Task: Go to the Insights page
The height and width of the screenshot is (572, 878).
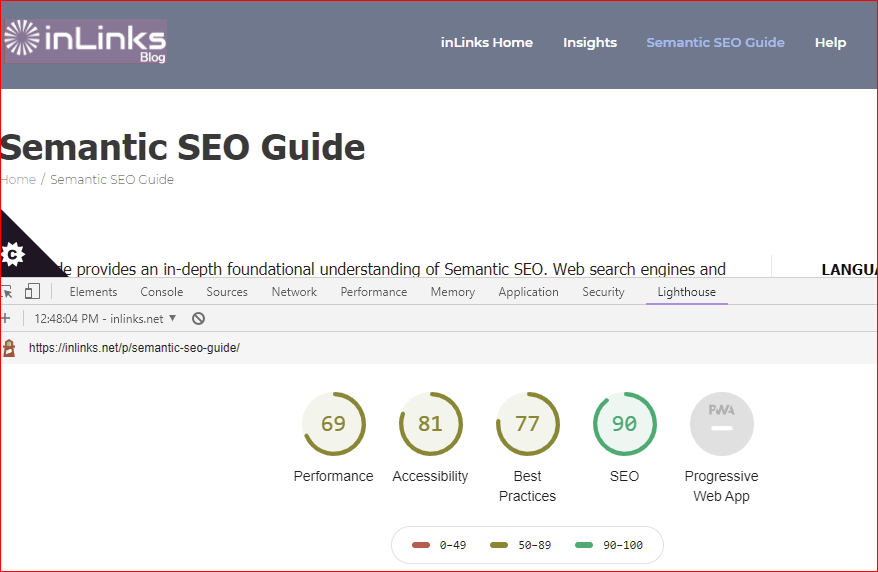Action: 590,43
